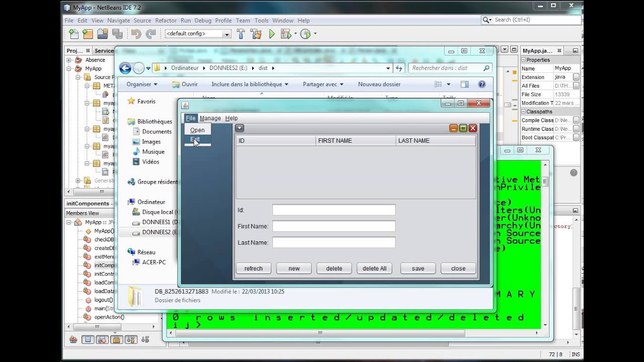This screenshot has height=362, width=644.
Task: Toggle Sort by Name in Navigator
Action: [130, 340]
